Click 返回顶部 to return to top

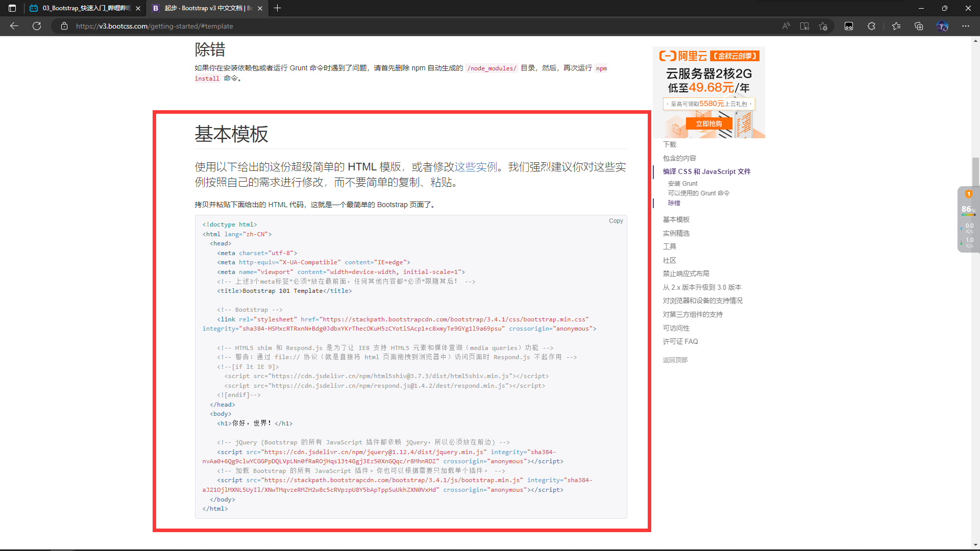(x=675, y=360)
